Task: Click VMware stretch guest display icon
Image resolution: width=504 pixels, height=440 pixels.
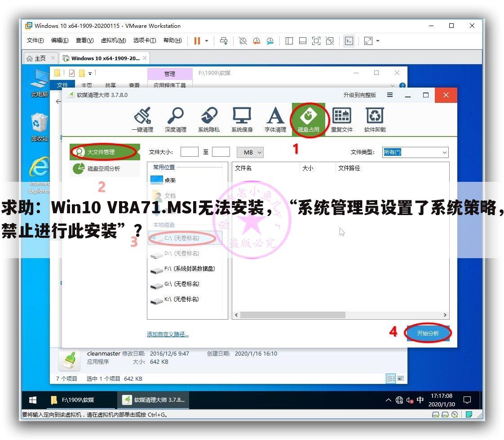Action: click(368, 41)
